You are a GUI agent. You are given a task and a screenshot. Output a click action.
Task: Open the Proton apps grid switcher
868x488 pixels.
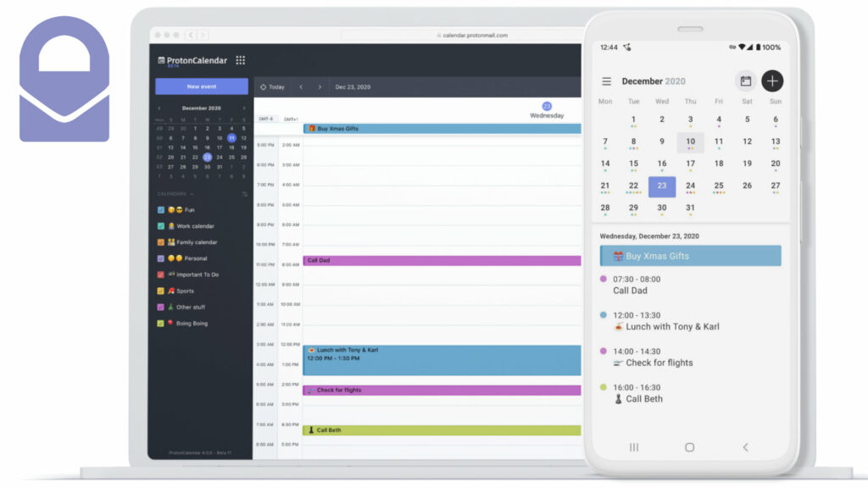click(x=240, y=60)
